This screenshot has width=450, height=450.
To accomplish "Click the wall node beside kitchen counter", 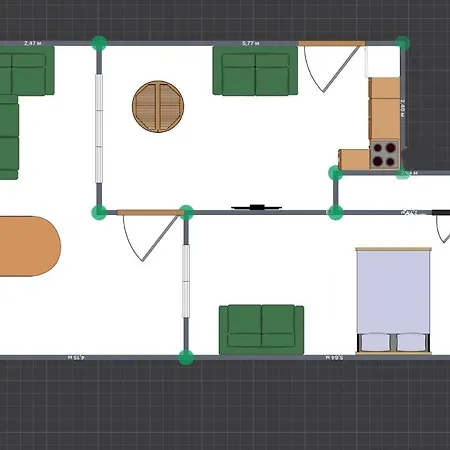I will (336, 173).
